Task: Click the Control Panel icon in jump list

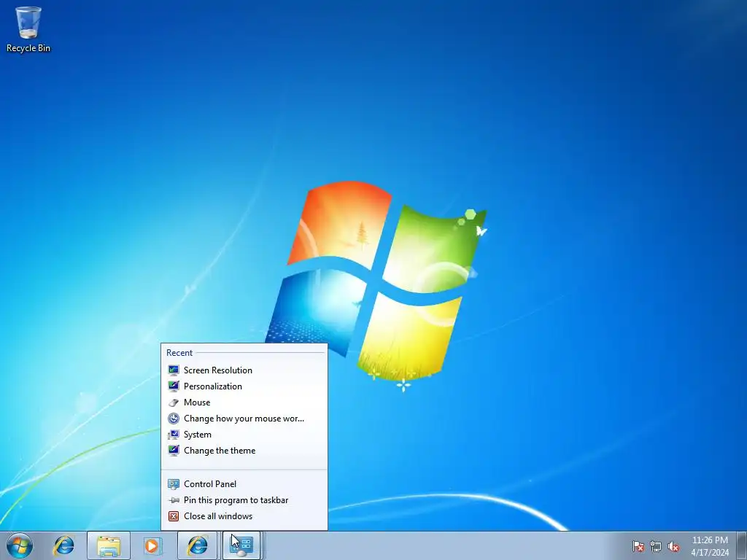Action: tap(174, 484)
